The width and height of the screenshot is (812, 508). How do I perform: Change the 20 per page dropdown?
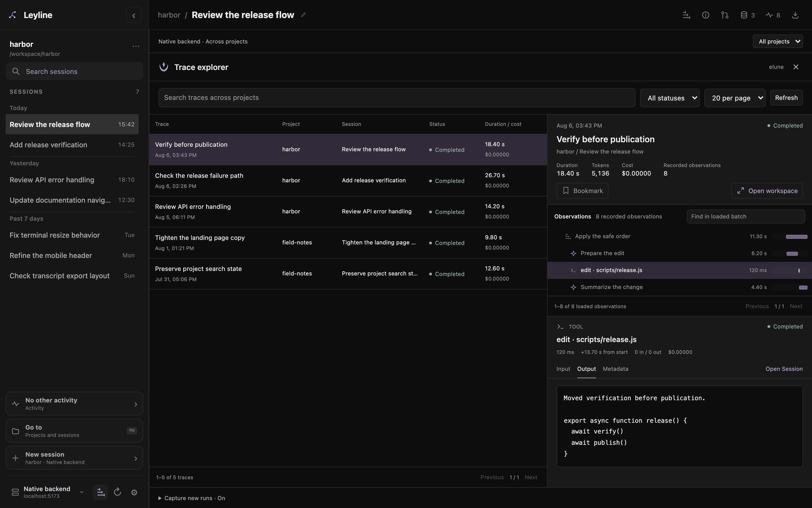(734, 98)
